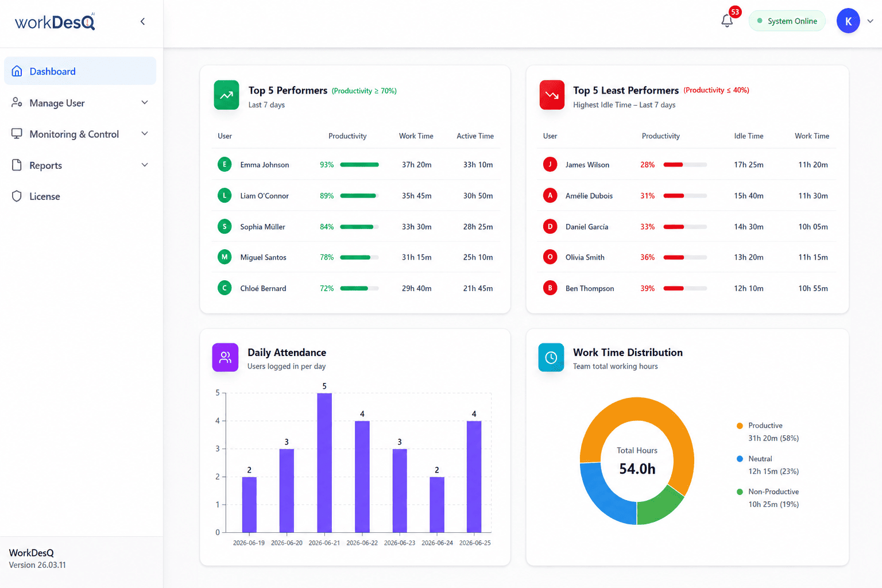Open the License page
Screen dimensions: 882x588
80,196
